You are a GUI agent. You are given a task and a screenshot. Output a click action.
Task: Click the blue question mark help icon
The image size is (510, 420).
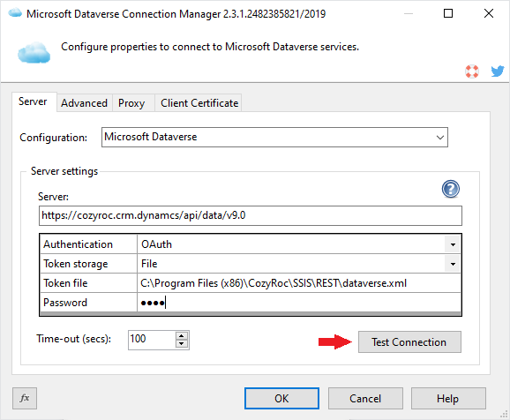pos(451,189)
